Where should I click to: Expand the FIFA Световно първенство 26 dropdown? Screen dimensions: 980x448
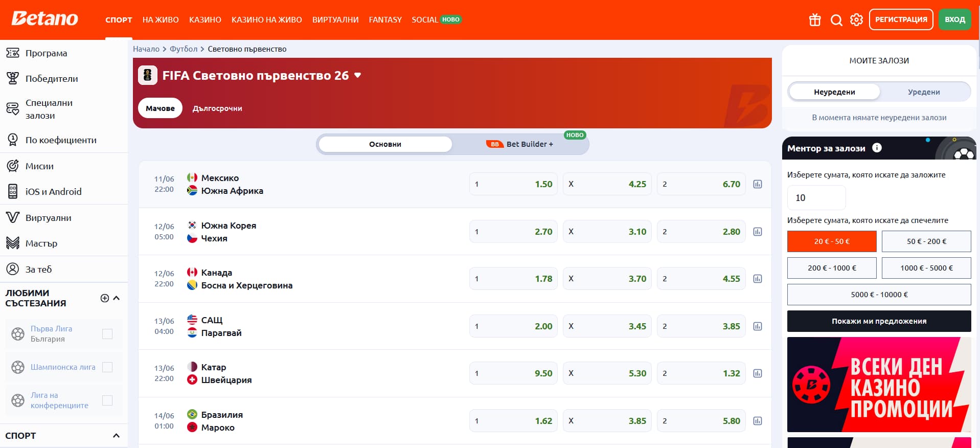click(x=358, y=75)
